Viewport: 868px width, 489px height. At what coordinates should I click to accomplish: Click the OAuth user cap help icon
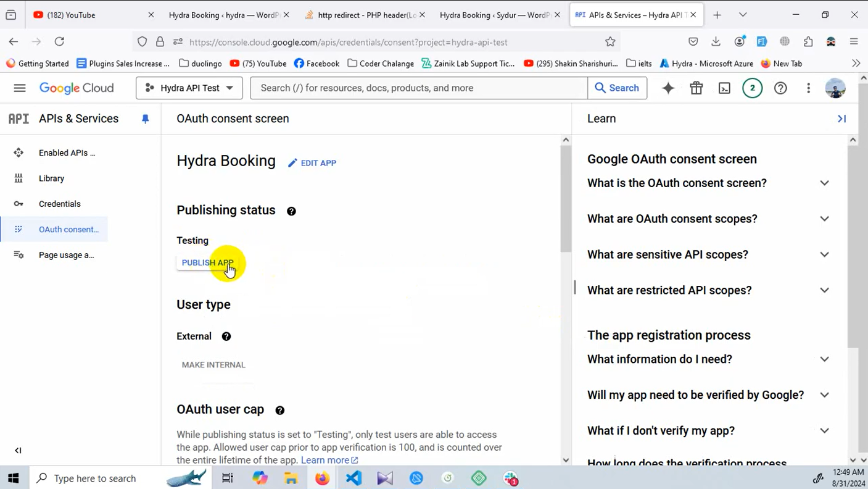point(279,410)
